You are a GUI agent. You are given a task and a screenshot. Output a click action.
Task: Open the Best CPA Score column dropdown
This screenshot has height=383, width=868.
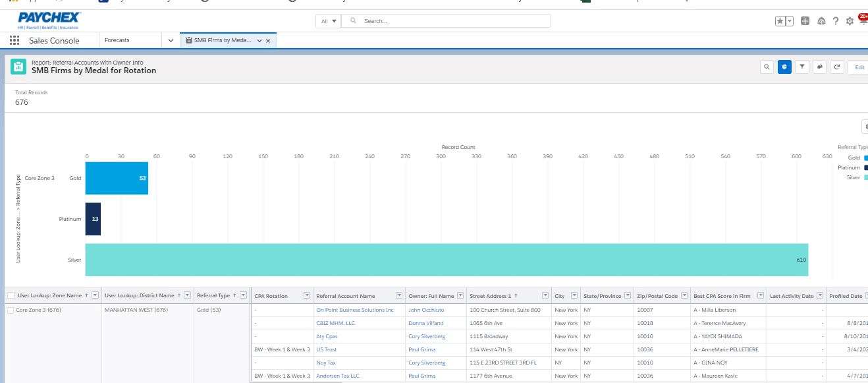point(761,296)
